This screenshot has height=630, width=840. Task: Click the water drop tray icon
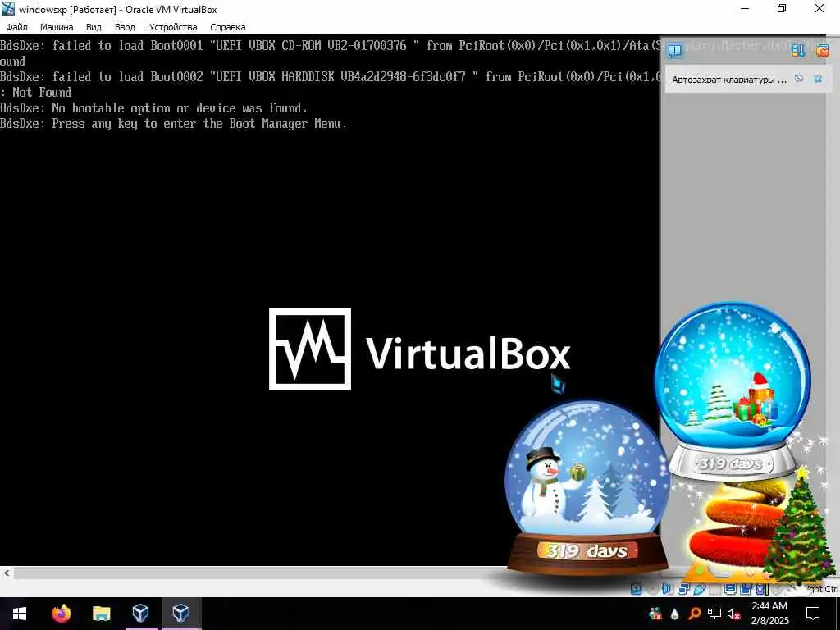coord(674,614)
